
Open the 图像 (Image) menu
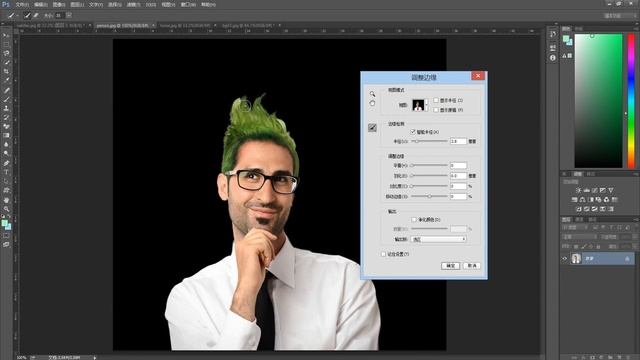tap(59, 5)
